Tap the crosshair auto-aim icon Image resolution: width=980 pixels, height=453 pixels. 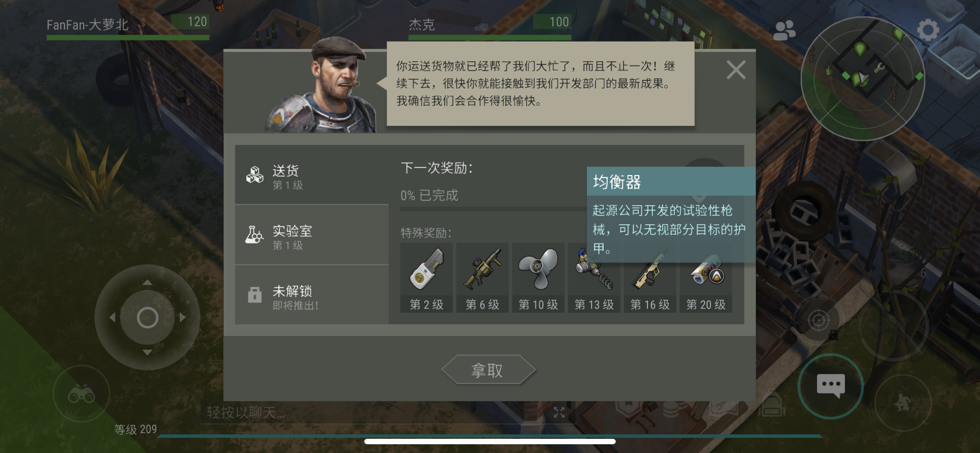[x=819, y=320]
